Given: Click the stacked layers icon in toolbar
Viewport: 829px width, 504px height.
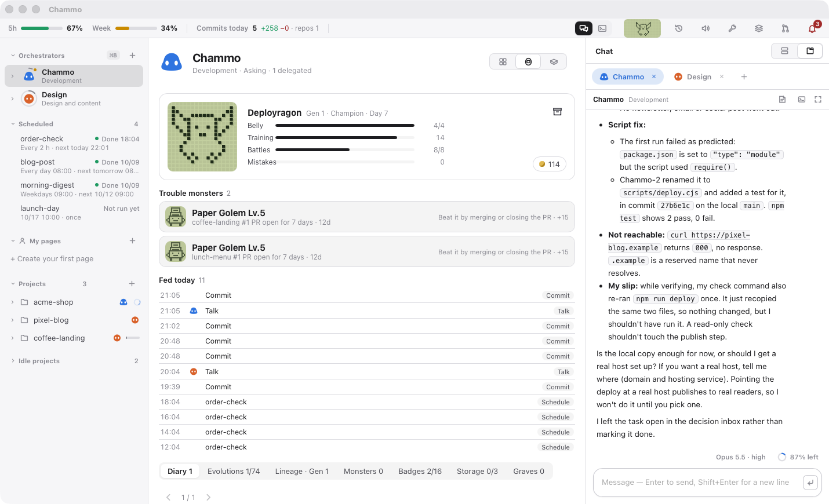Looking at the screenshot, I should [759, 28].
